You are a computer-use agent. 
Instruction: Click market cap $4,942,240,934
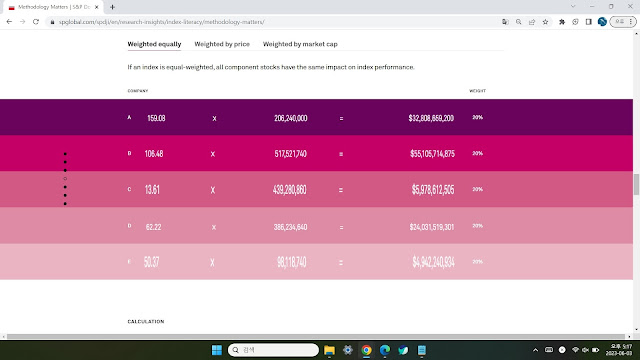pyautogui.click(x=433, y=262)
